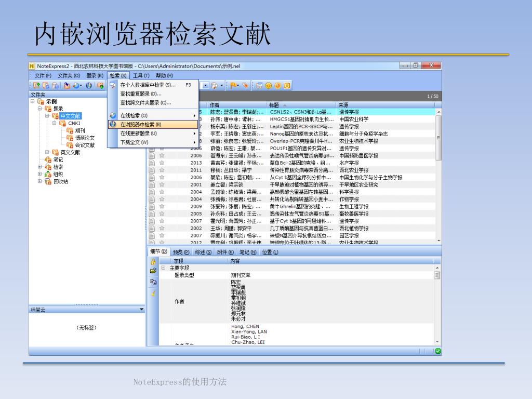Click the flag marker toolbar icon

[x=234, y=86]
